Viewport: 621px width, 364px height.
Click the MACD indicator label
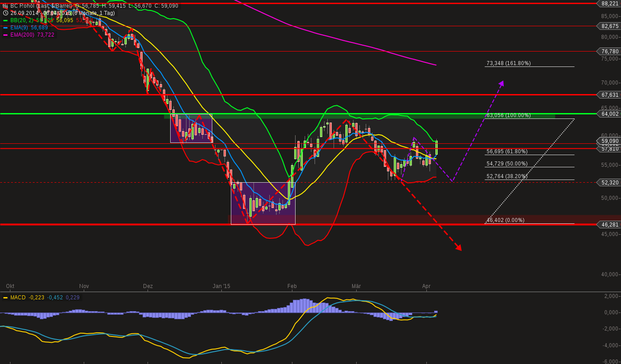(x=18, y=298)
